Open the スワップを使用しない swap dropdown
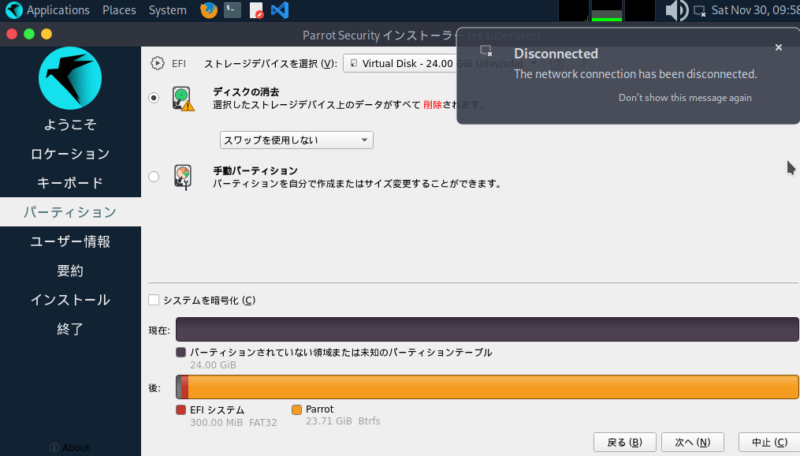Image resolution: width=800 pixels, height=456 pixels. tap(296, 140)
